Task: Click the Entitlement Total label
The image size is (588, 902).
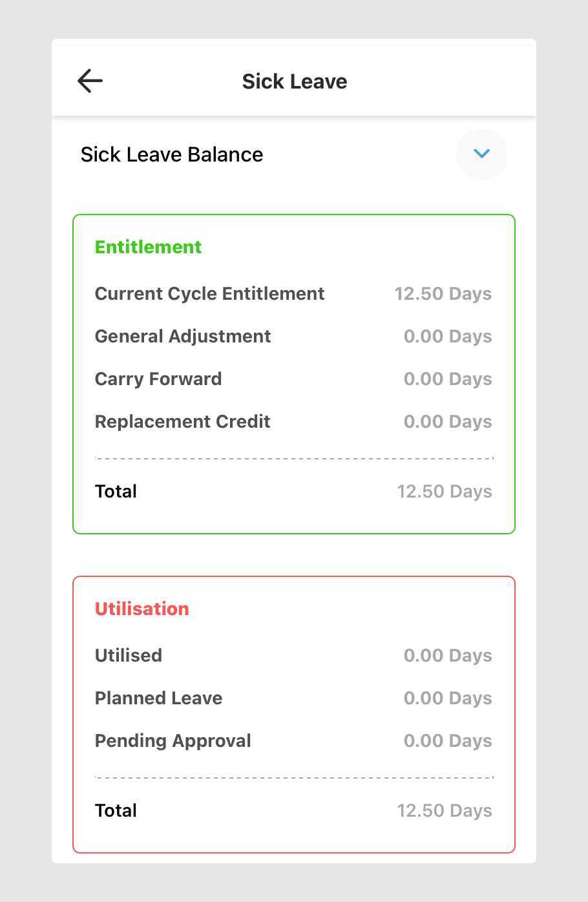Action: [x=116, y=491]
